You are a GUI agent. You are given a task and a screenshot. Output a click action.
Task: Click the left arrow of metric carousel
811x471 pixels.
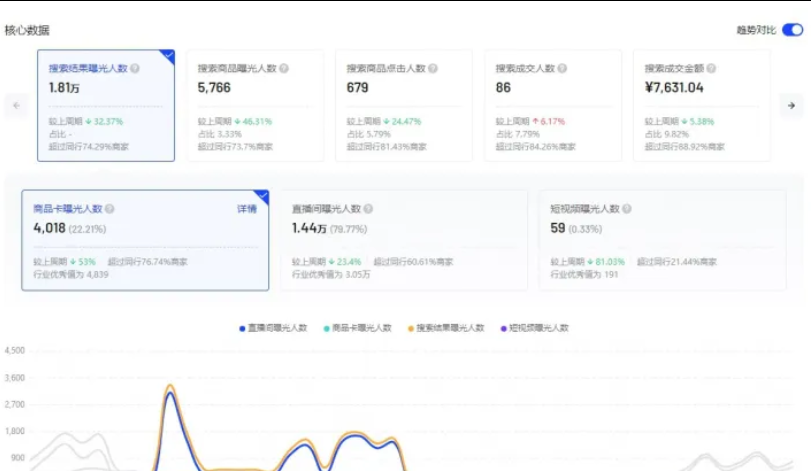point(17,105)
